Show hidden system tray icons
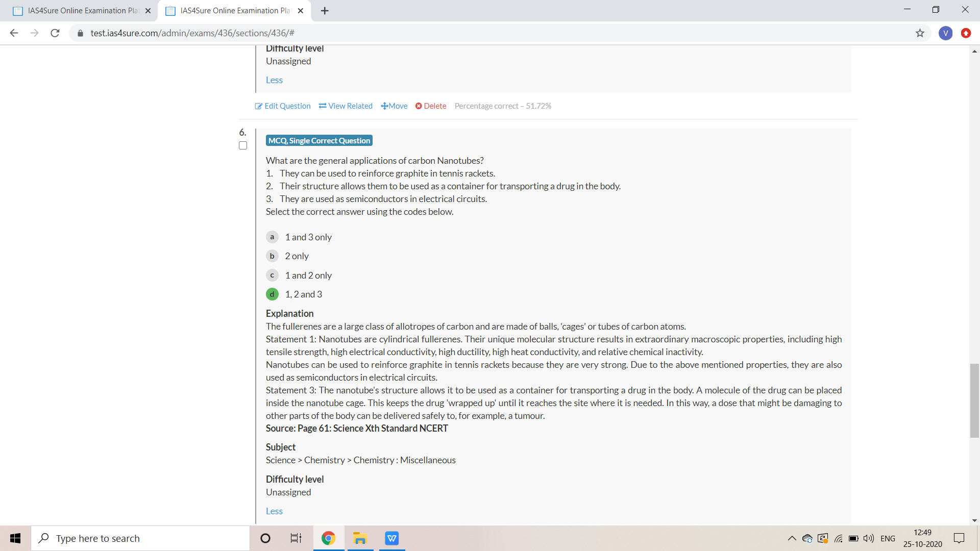Image resolution: width=980 pixels, height=551 pixels. point(792,538)
